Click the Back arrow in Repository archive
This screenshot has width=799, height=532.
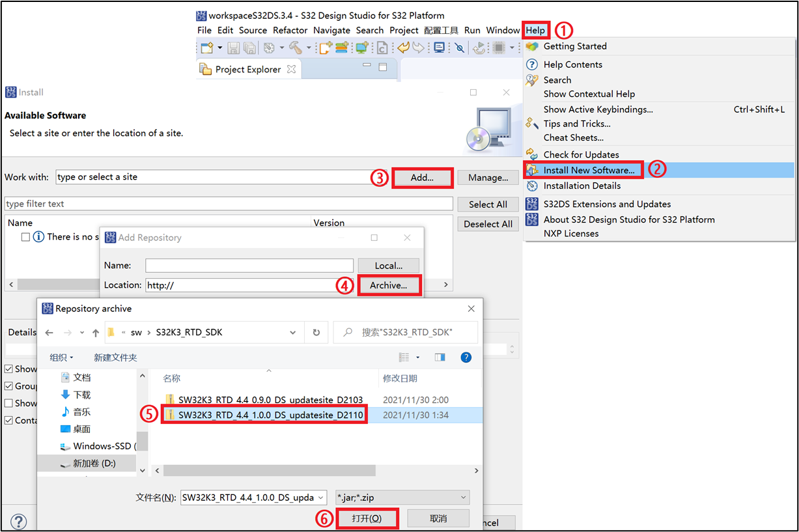click(49, 332)
